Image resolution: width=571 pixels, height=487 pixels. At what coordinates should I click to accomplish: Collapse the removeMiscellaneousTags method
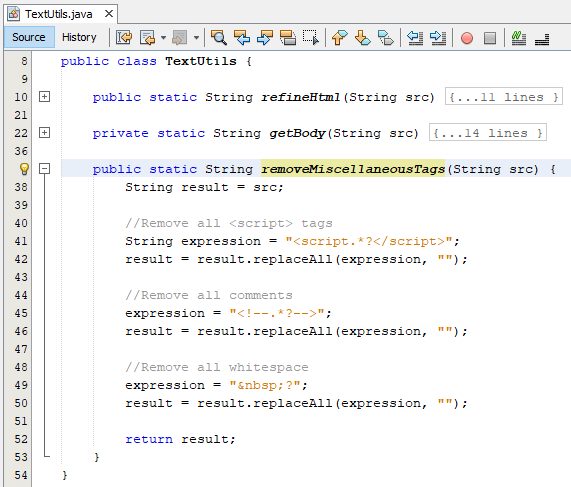pyautogui.click(x=44, y=169)
